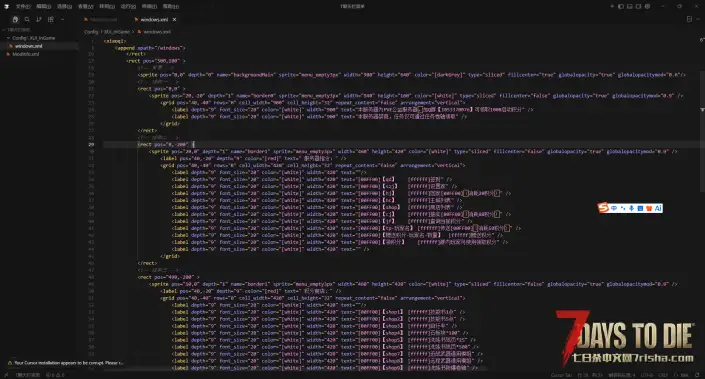Open the 选择 (Selection) menu
The image size is (705, 379).
64,6
